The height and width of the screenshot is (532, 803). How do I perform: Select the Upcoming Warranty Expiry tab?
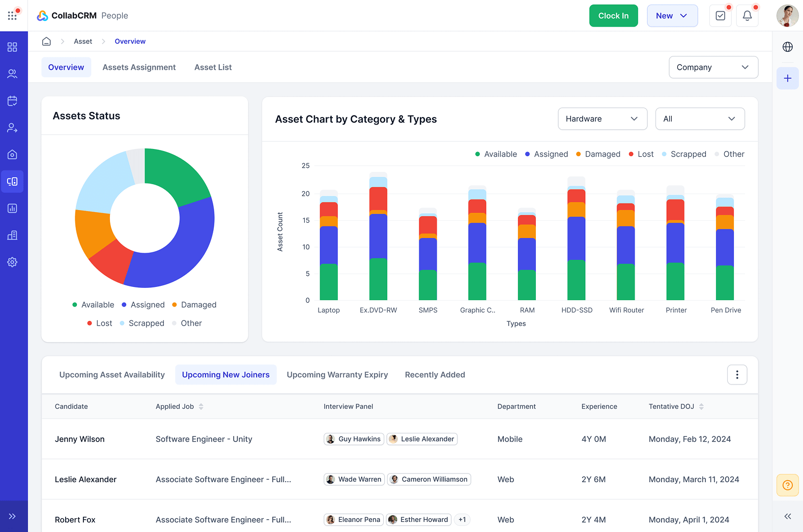coord(337,375)
